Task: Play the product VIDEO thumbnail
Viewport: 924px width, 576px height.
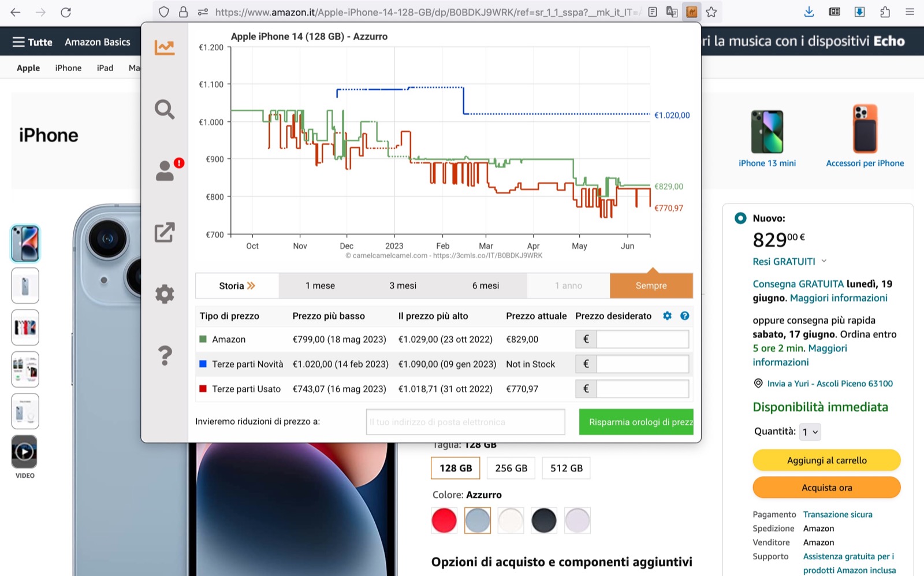Action: [25, 452]
